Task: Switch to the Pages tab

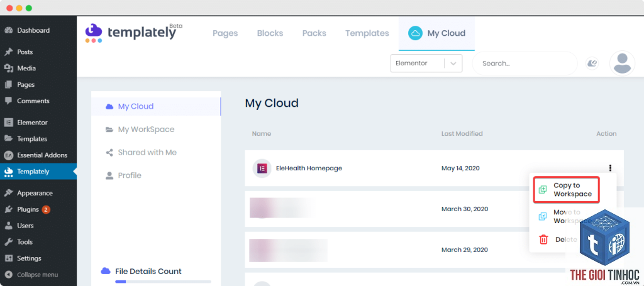Action: coord(225,33)
